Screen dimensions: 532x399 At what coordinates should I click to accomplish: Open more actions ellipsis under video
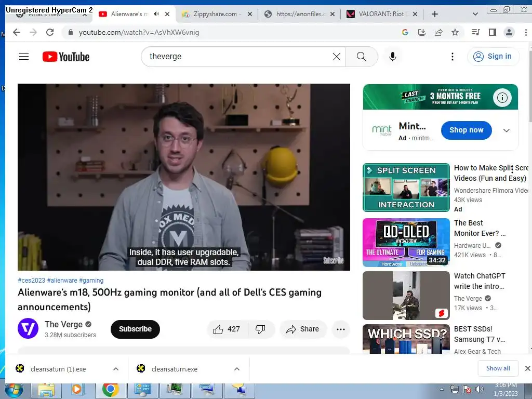click(x=341, y=329)
